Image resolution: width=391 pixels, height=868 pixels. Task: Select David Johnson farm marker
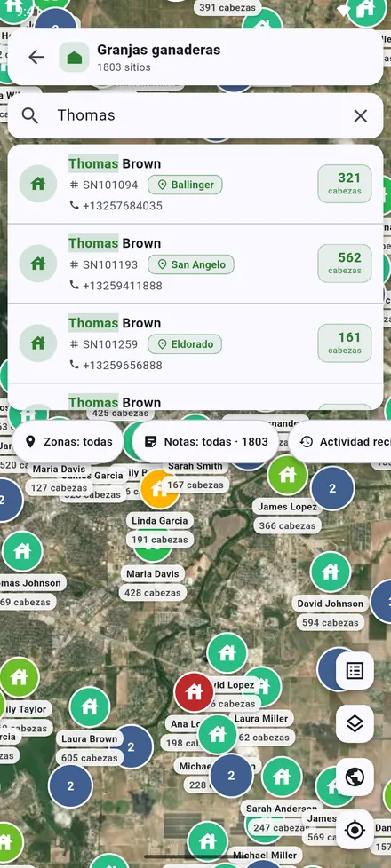point(331,572)
